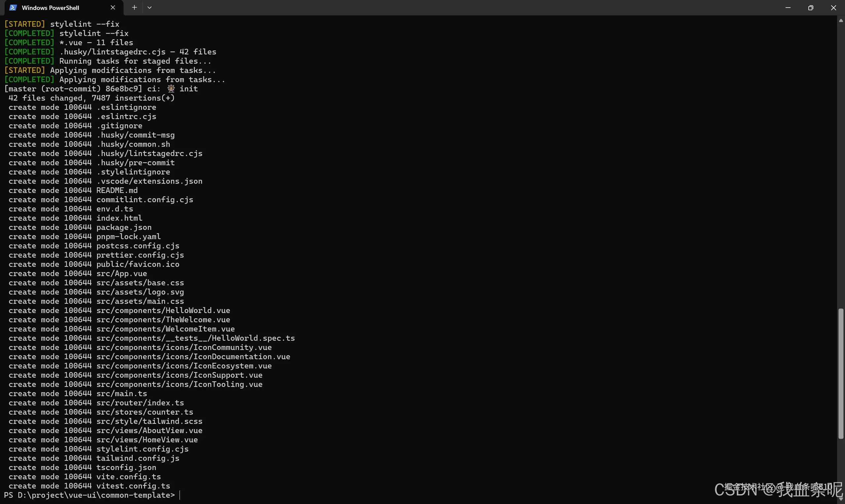Open a new terminal tab
Image resolution: width=845 pixels, height=504 pixels.
click(134, 8)
